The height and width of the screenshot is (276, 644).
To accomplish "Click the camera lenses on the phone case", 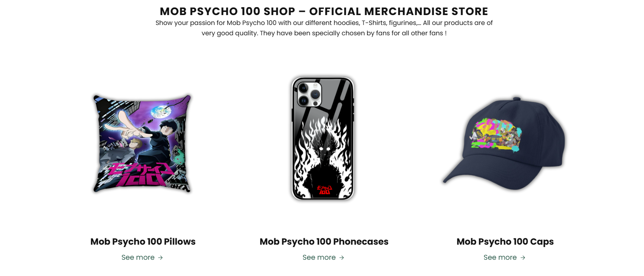I will pyautogui.click(x=309, y=94).
